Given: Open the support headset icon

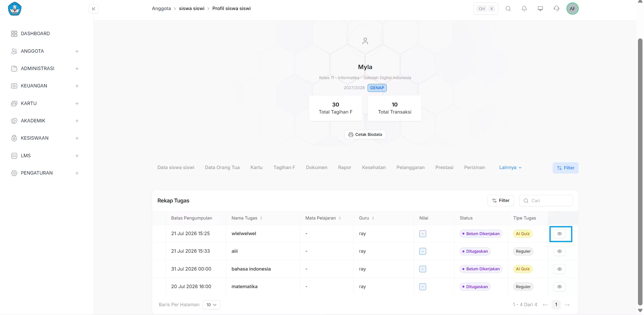Looking at the screenshot, I should pyautogui.click(x=556, y=9).
